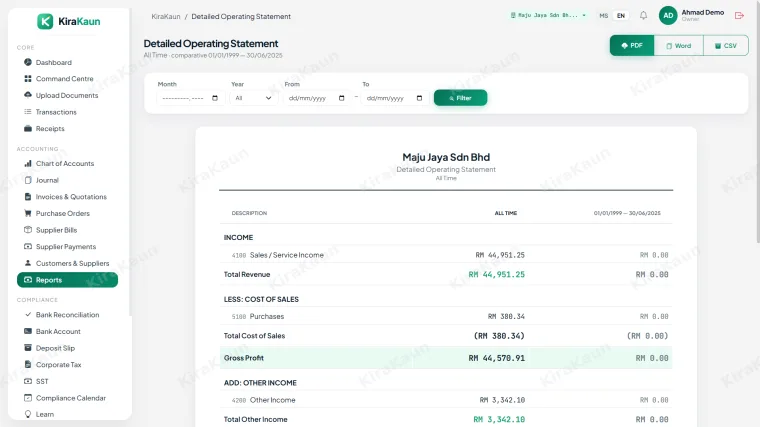Click the page vertical scrollbar
This screenshot has height=427, width=760.
pyautogui.click(x=758, y=121)
